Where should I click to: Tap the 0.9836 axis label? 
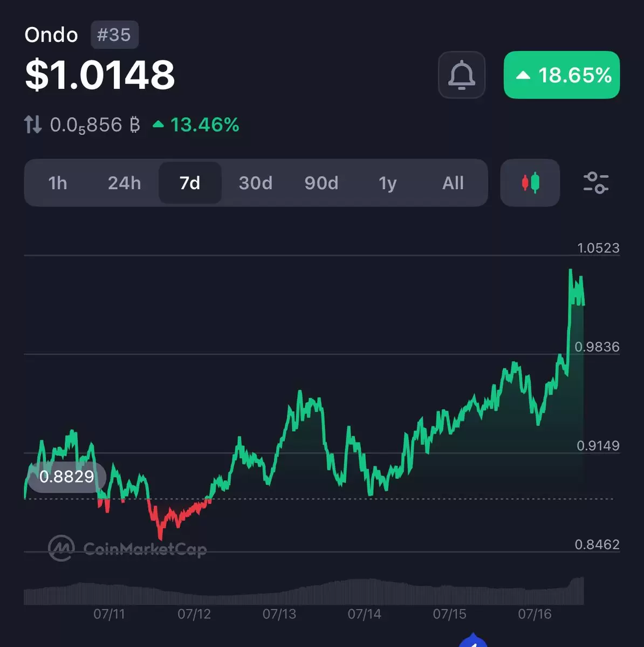pos(597,347)
